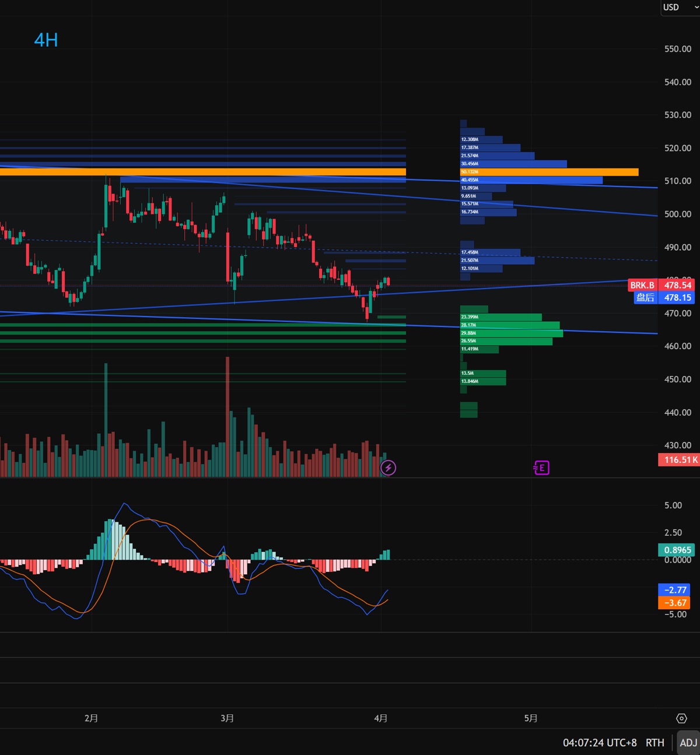The image size is (700, 755).
Task: Open the chart settings hexagon gear icon
Action: coord(681,718)
